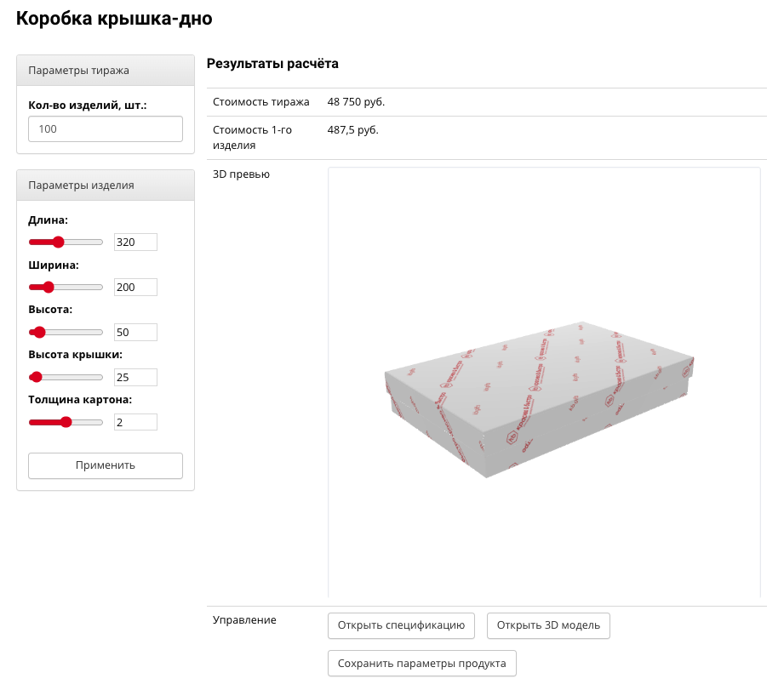Click the Толщина картона slider handle

coord(66,422)
